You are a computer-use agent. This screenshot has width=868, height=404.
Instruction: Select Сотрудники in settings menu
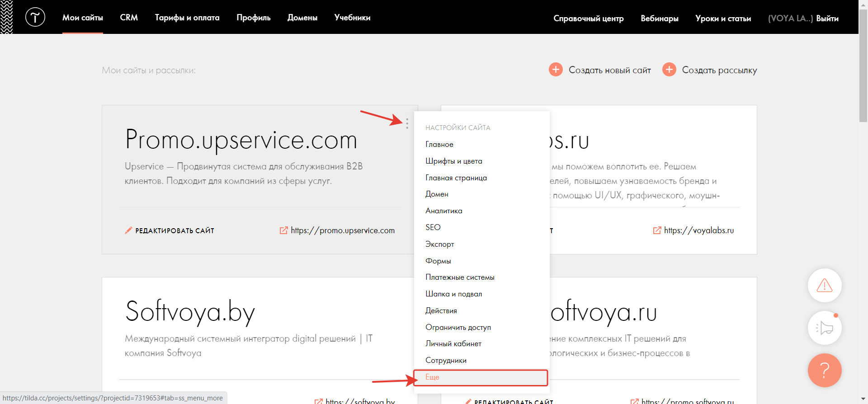(446, 360)
